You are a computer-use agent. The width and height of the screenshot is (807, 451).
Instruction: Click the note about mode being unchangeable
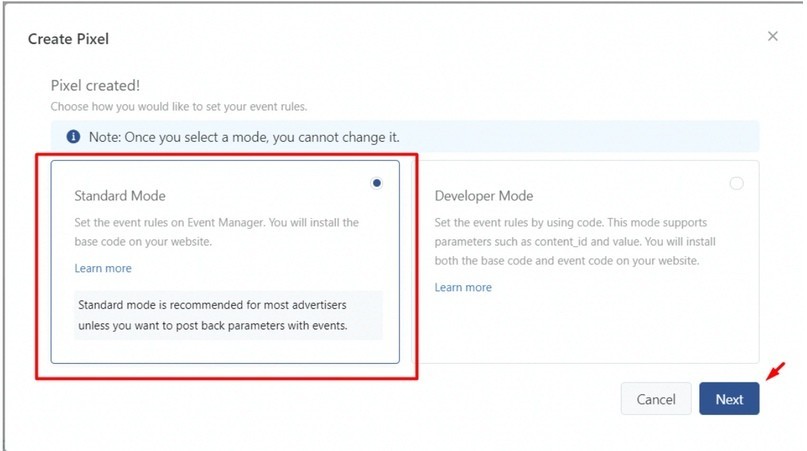244,137
